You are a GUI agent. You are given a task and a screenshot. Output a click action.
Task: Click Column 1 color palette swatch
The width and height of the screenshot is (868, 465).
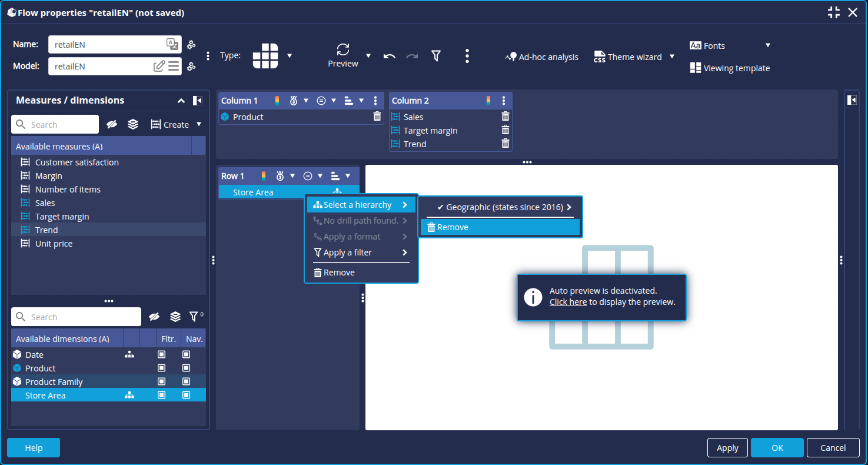[x=277, y=101]
